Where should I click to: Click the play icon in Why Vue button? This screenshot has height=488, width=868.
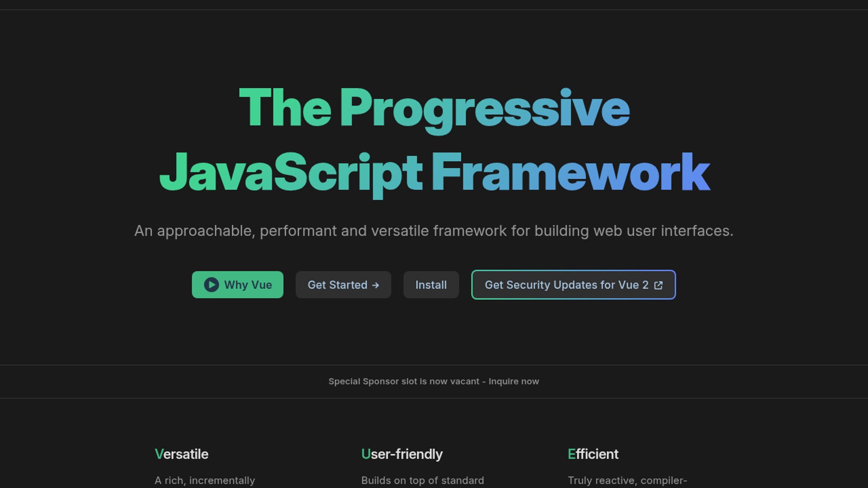211,285
